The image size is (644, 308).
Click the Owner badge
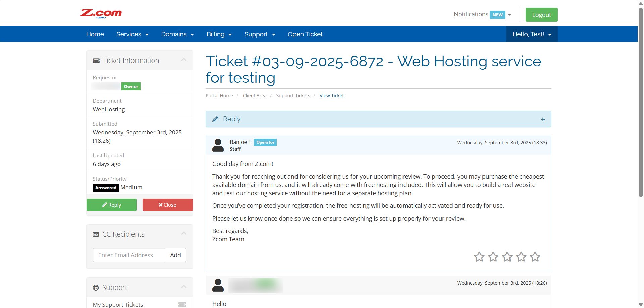point(131,86)
